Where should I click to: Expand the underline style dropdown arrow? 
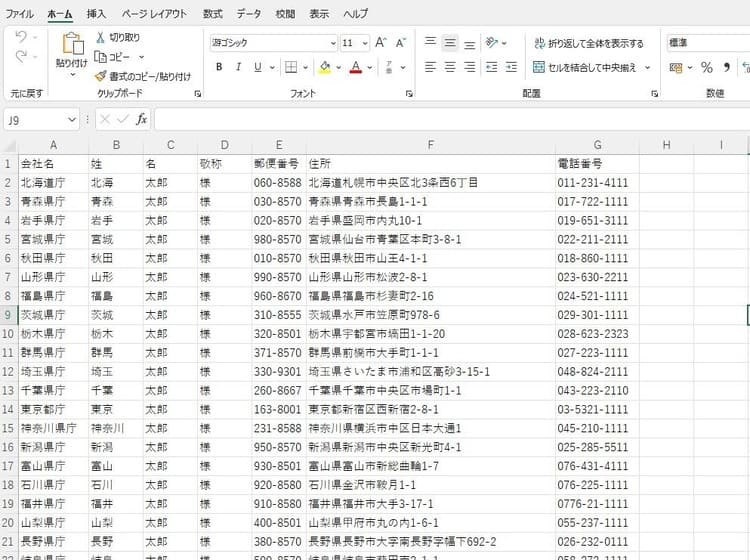(272, 67)
